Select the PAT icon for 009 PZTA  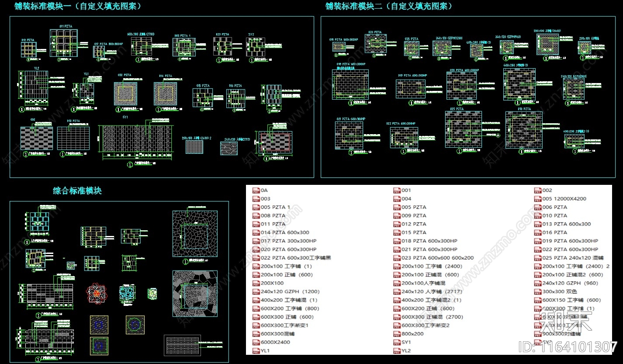pos(397,216)
